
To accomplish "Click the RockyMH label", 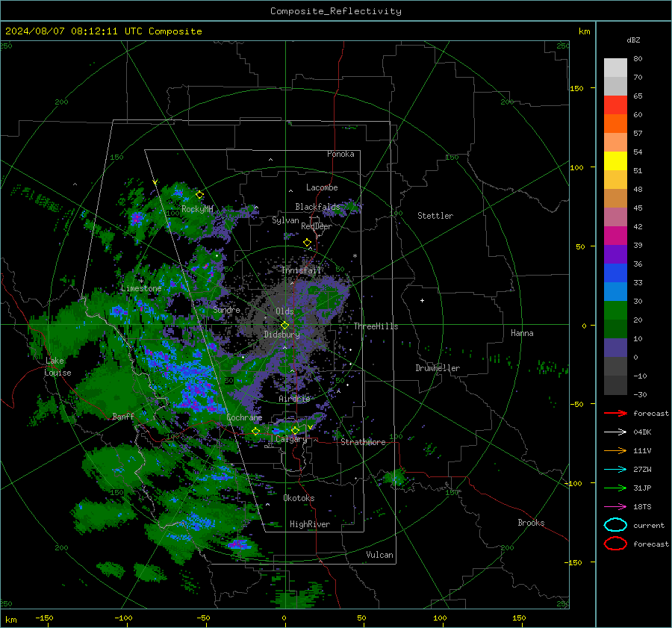I will [x=197, y=209].
